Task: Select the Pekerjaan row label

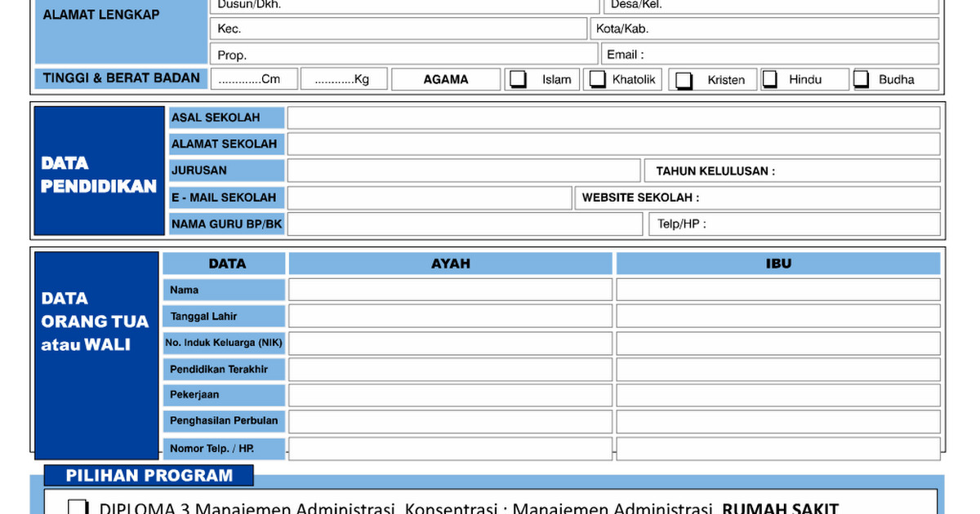Action: [x=194, y=395]
